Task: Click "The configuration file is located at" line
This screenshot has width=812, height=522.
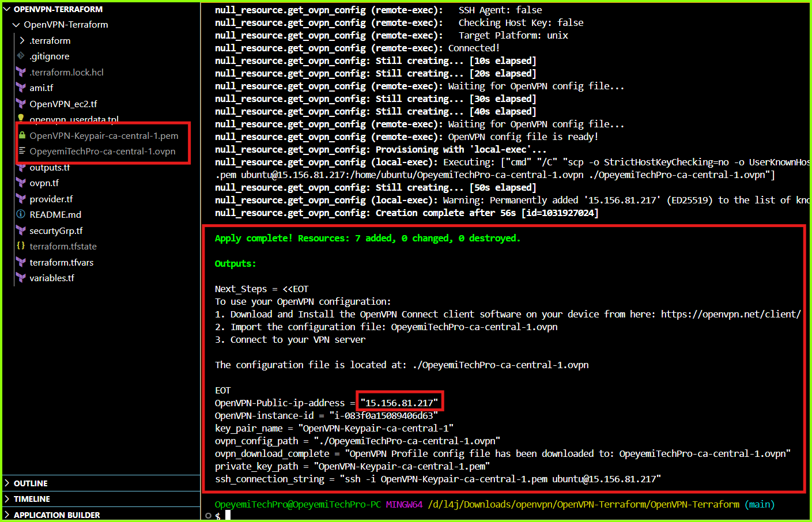Action: (402, 365)
